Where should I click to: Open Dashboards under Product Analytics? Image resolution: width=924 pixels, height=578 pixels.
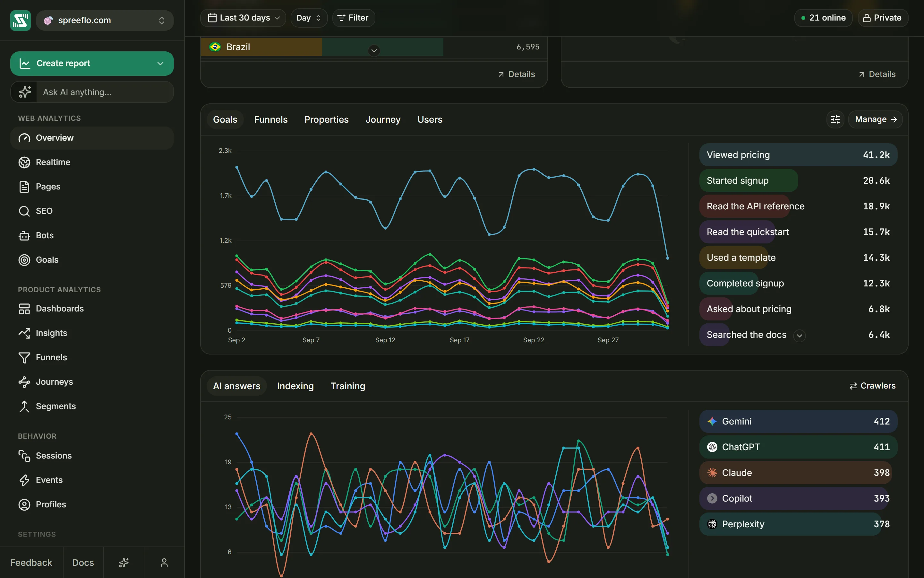point(92,309)
